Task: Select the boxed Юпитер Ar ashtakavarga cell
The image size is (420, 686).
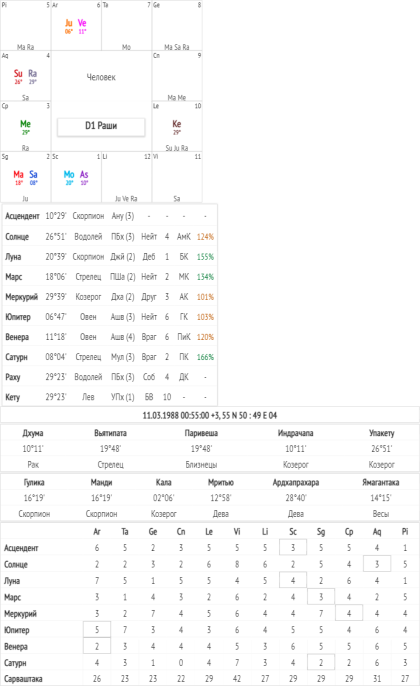Action: [x=97, y=630]
